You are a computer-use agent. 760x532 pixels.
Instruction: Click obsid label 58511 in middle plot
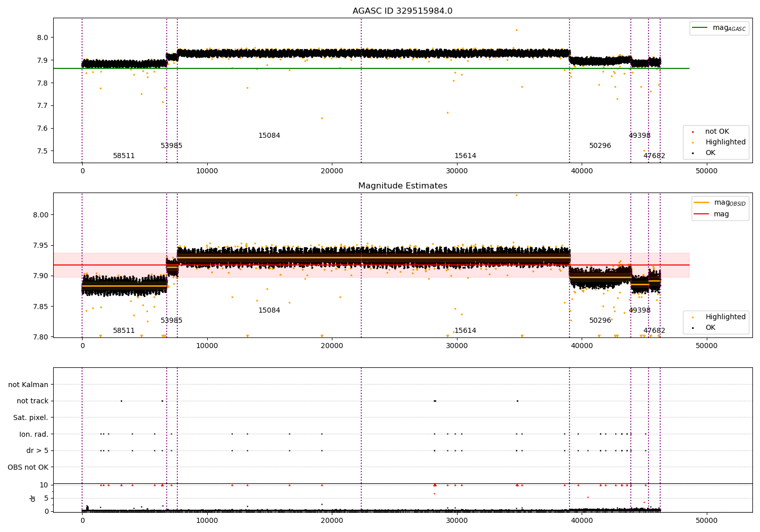pos(124,331)
